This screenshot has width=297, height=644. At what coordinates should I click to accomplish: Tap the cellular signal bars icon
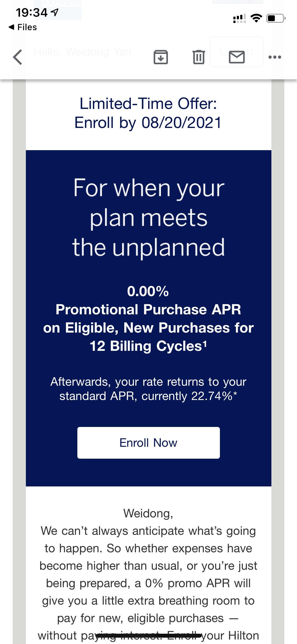[239, 19]
